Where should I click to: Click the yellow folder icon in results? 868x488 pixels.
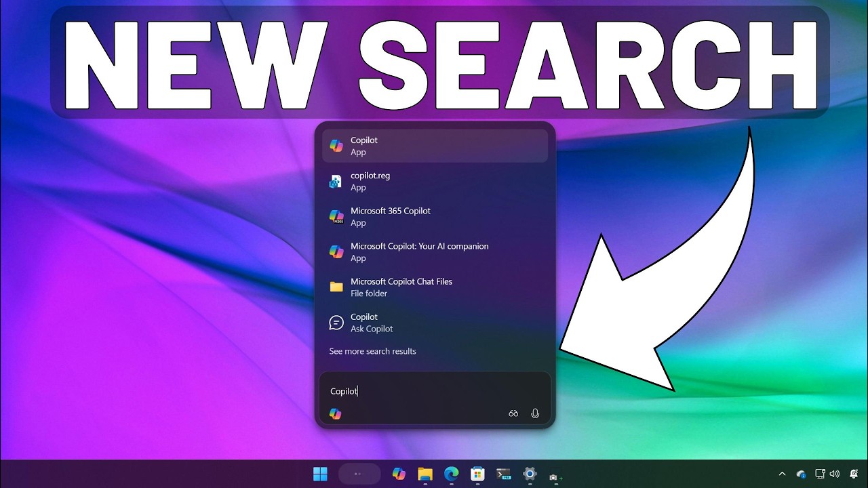pos(336,287)
